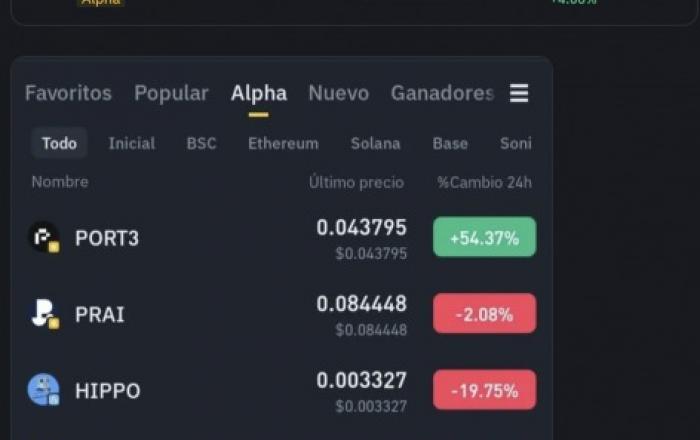700x440 pixels.
Task: Select the Todo filter chip
Action: [59, 143]
